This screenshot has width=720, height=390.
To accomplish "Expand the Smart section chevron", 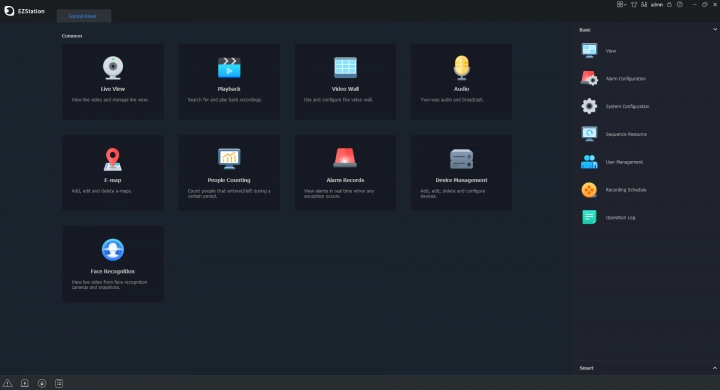I will click(x=714, y=368).
